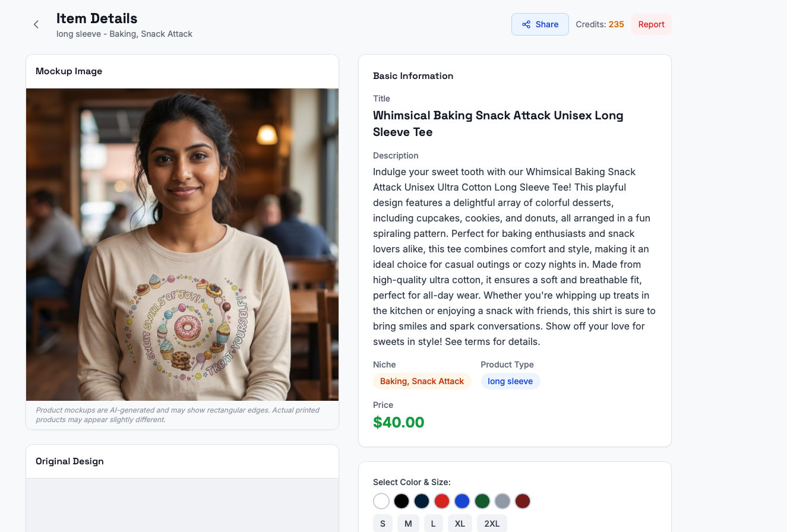
Task: Choose the maroon color swatch
Action: (523, 501)
